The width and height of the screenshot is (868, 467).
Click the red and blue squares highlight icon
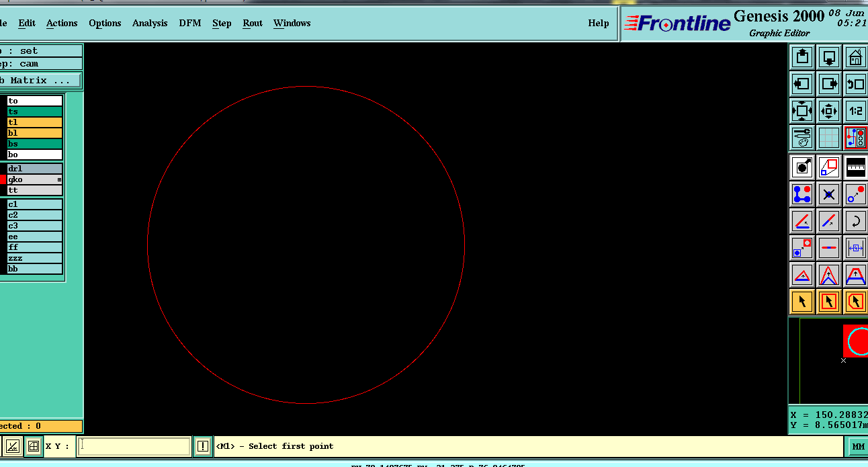pyautogui.click(x=829, y=167)
